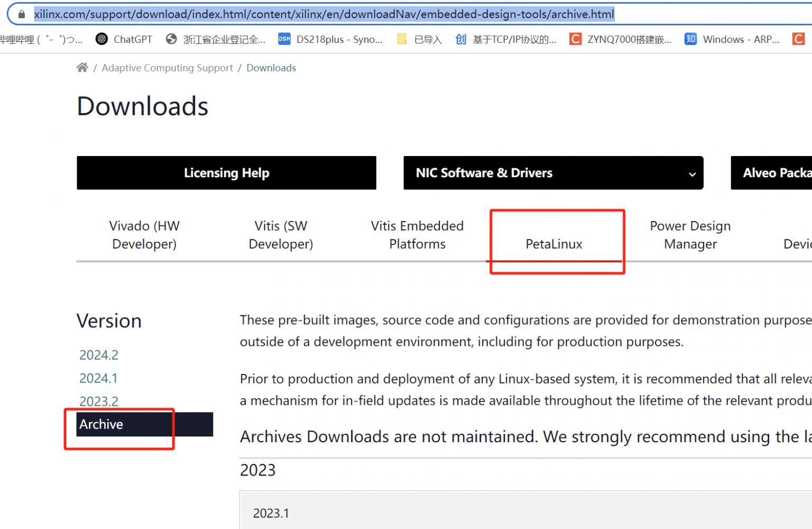Open the Vitis Embedded Platforms tab
The height and width of the screenshot is (529, 812).
click(x=417, y=235)
